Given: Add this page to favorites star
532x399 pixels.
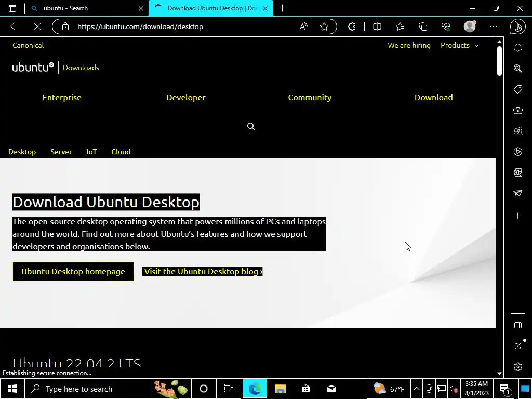Looking at the screenshot, I should [324, 26].
